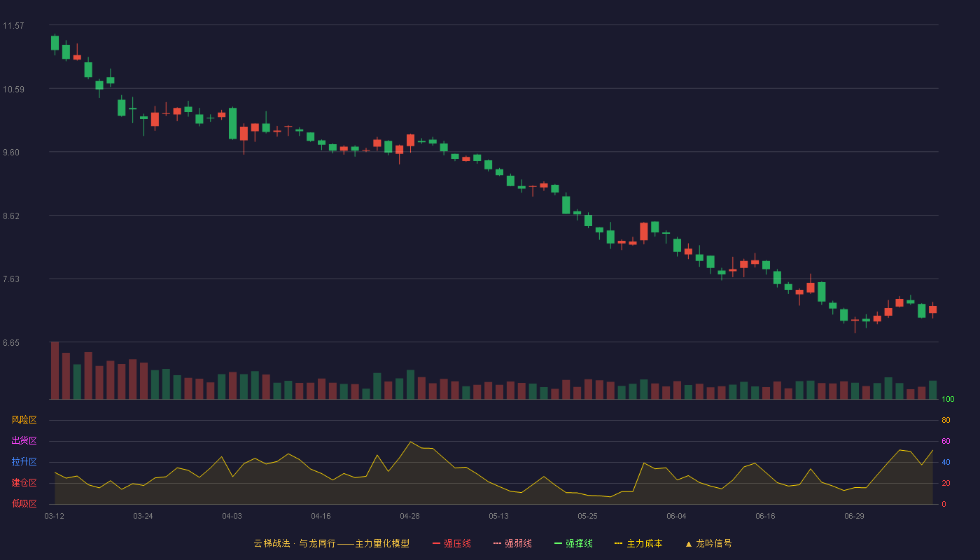This screenshot has height=560, width=980.
Task: Toggle the 强压线 legend entry
Action: pos(451,543)
